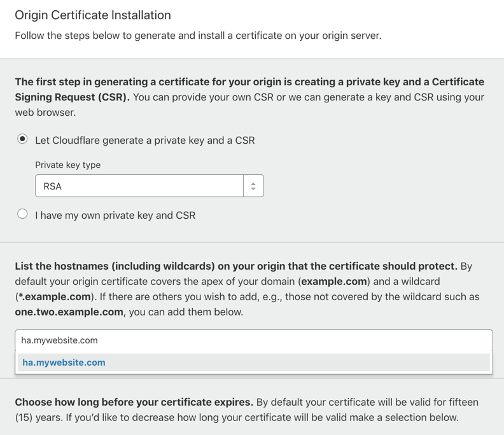
Task: Click the "Follow the steps below" subtitle
Action: (x=198, y=36)
